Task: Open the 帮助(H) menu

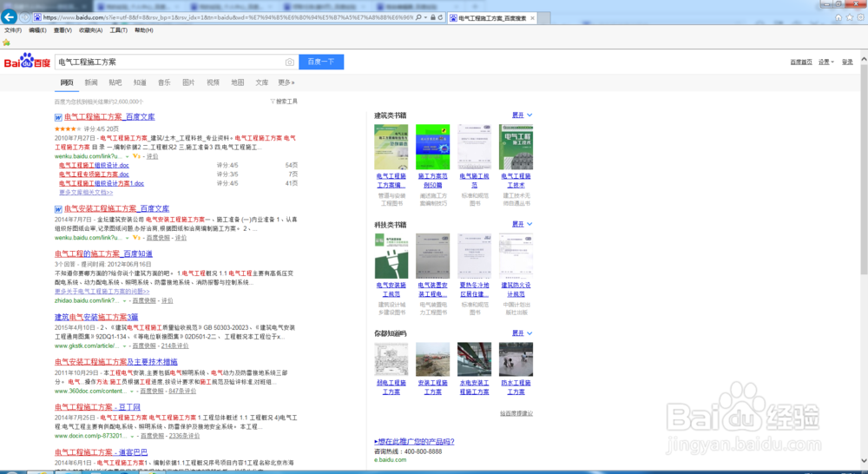Action: (144, 30)
